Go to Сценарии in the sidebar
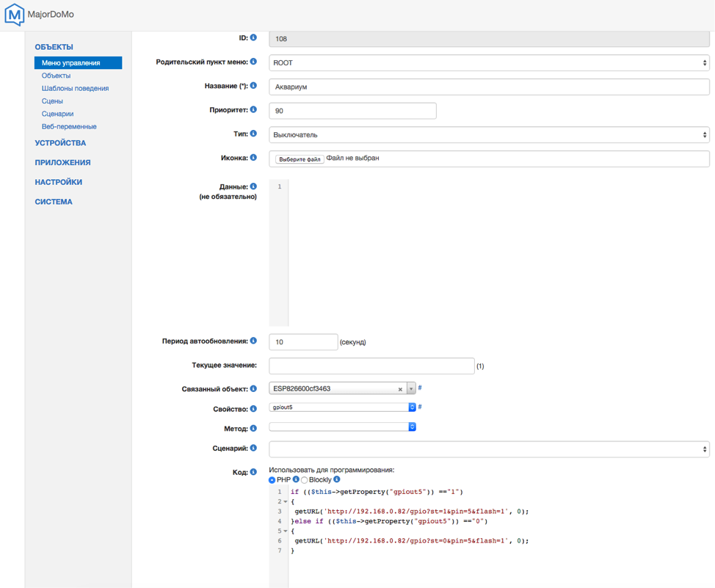The image size is (715, 588). pyautogui.click(x=57, y=114)
